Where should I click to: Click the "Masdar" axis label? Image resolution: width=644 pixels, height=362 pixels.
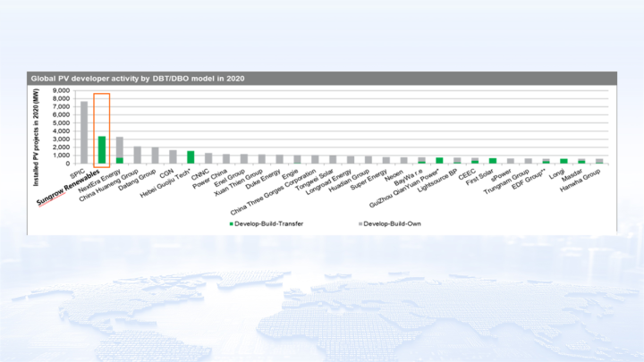pos(572,175)
